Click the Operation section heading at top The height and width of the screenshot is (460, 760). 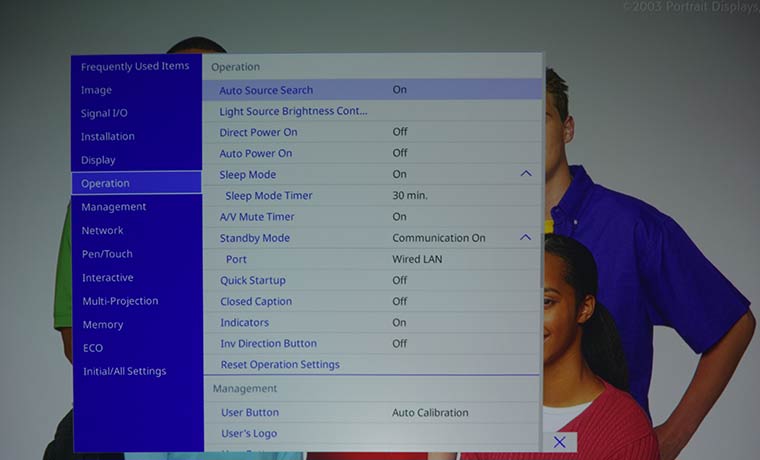tap(235, 67)
